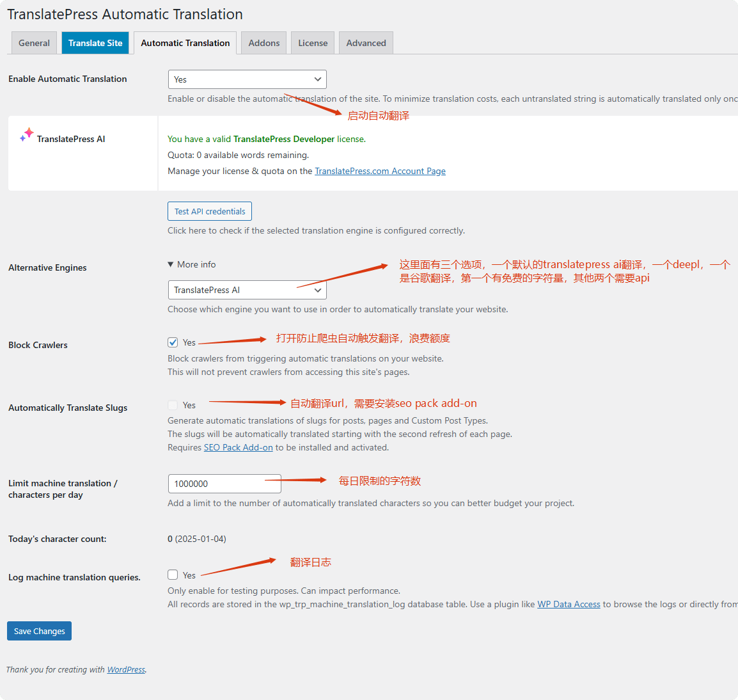Focus the characters per day limit field
The width and height of the screenshot is (738, 700).
[224, 484]
